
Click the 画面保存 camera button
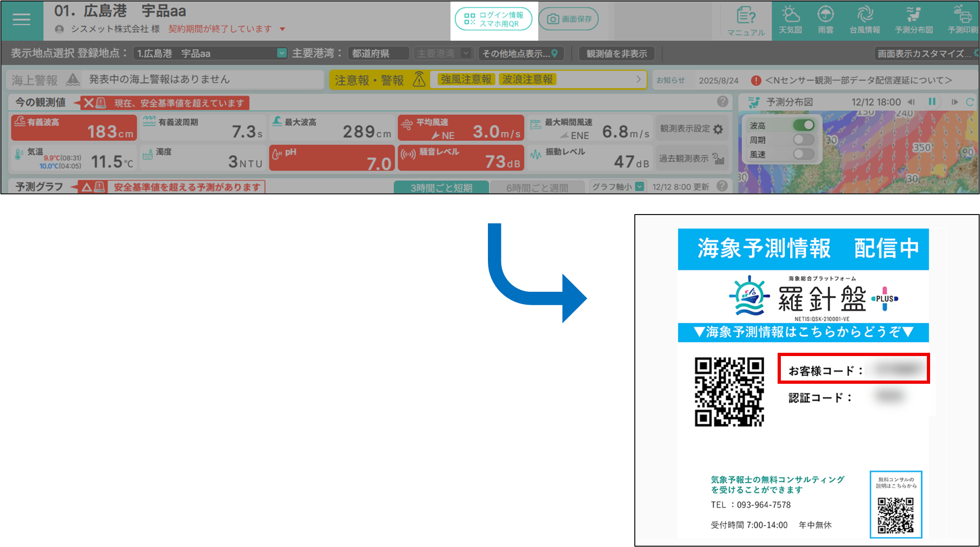(569, 19)
